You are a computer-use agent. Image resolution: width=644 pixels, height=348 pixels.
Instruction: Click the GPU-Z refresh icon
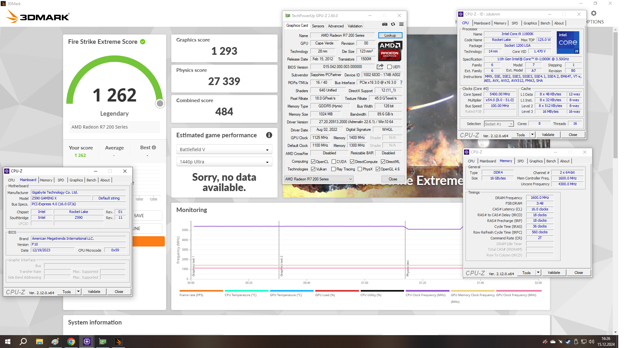coord(393,24)
